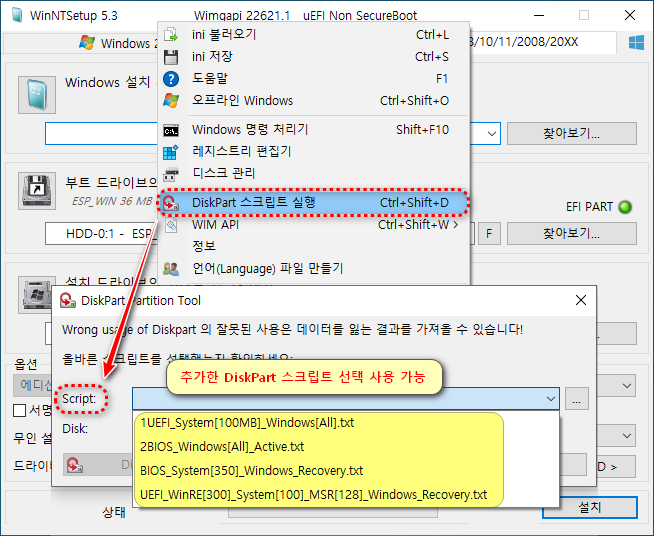Click the '...' browse script button
The width and height of the screenshot is (654, 536).
pyautogui.click(x=577, y=399)
